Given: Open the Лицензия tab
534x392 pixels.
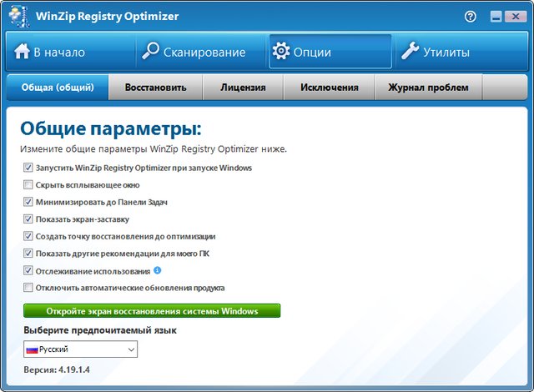Looking at the screenshot, I should 243,88.
